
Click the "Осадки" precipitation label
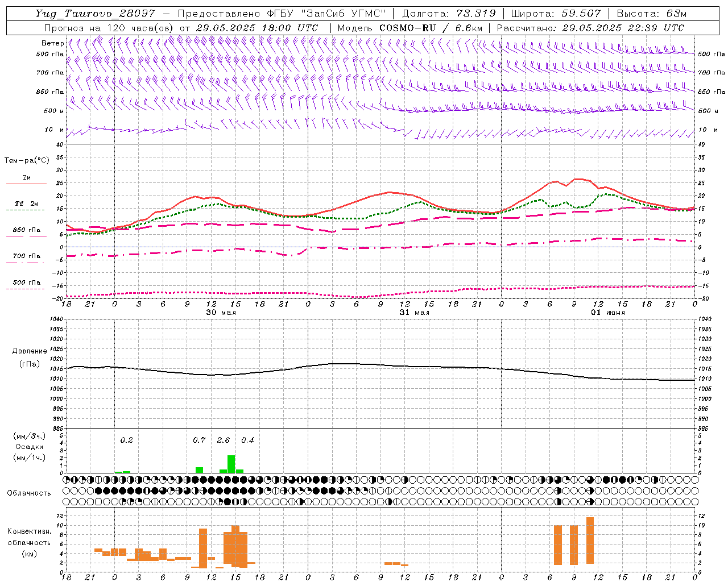tap(29, 447)
